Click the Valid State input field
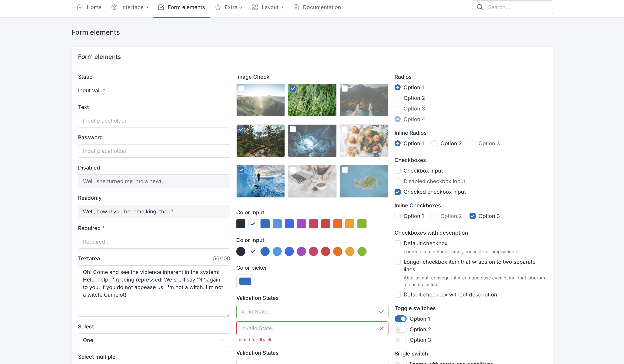The image size is (624, 364). pyautogui.click(x=312, y=312)
